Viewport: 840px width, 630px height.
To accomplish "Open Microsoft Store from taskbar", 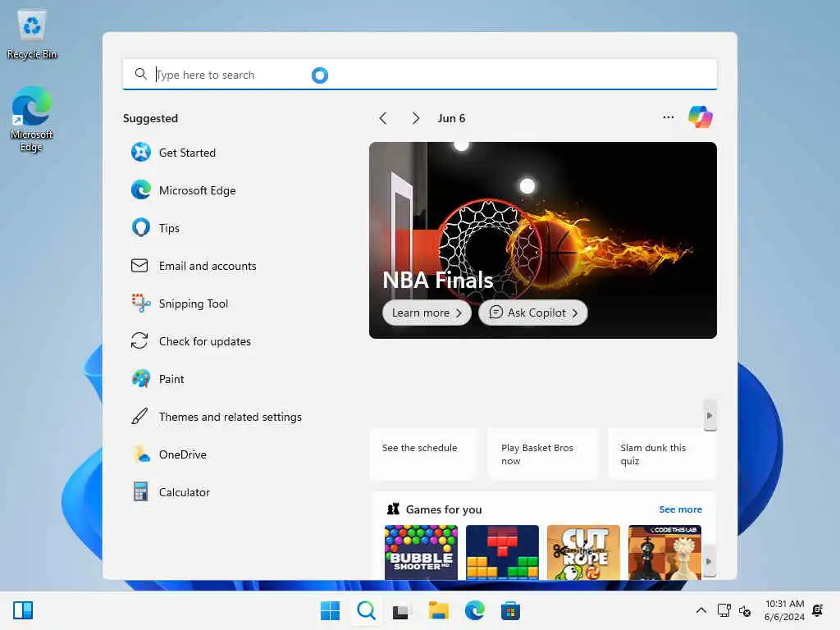I will point(510,610).
